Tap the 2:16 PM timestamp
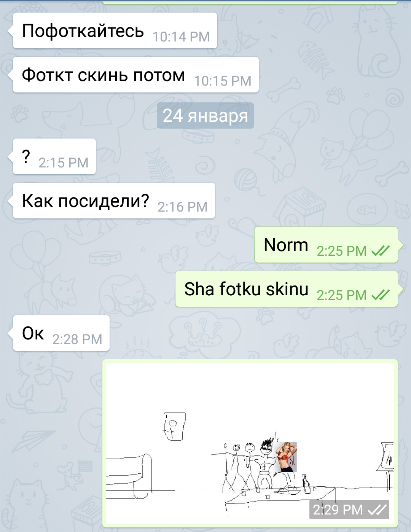 click(x=183, y=207)
